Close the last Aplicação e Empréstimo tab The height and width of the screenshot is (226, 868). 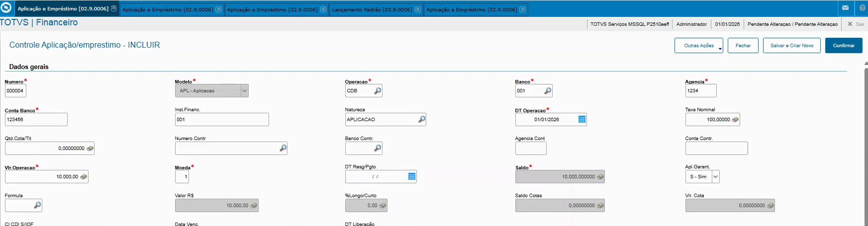(522, 9)
